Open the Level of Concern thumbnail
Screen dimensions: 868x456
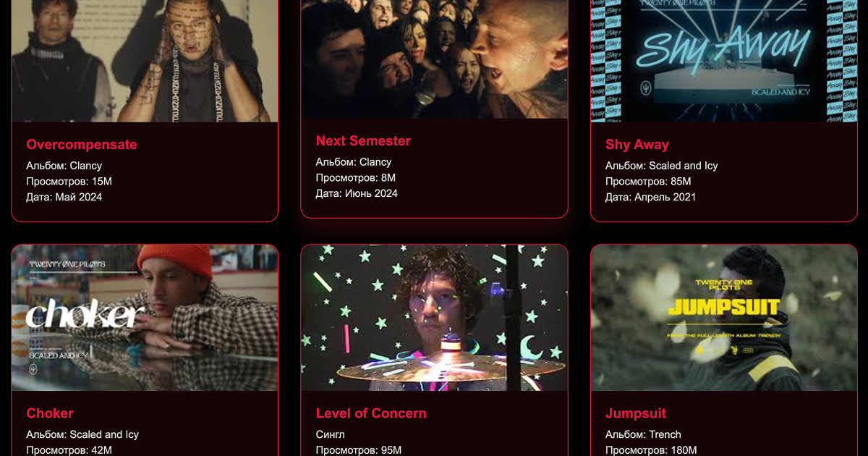coord(434,318)
